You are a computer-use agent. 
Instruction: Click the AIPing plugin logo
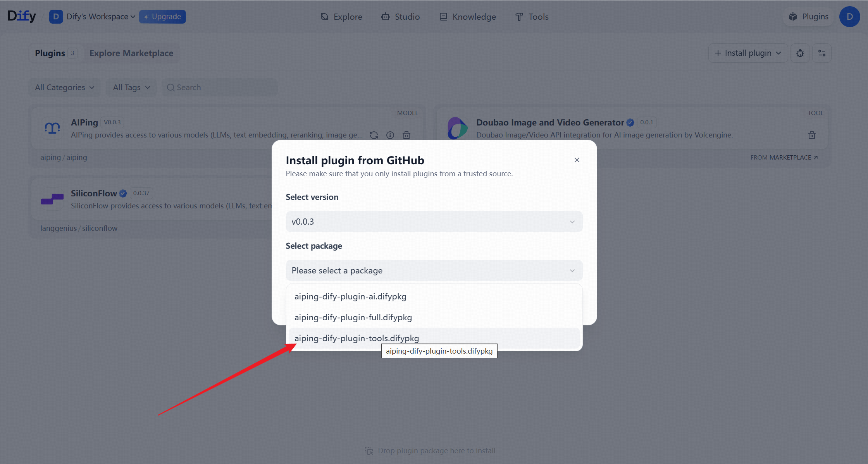52,128
